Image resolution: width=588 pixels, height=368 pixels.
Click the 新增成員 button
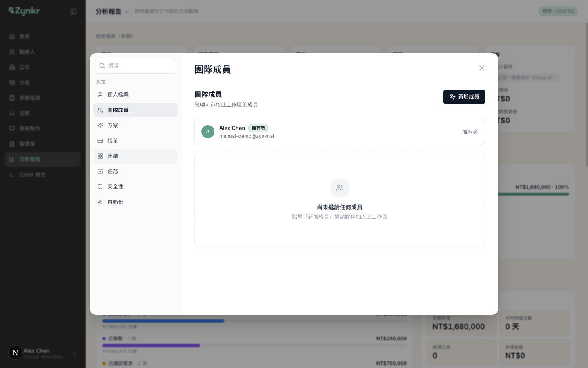464,97
